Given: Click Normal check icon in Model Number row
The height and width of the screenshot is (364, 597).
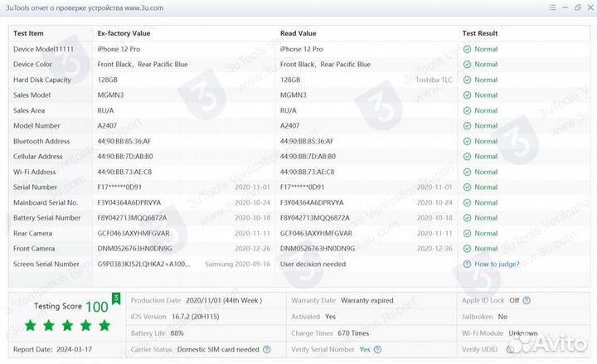Looking at the screenshot, I should click(x=467, y=126).
